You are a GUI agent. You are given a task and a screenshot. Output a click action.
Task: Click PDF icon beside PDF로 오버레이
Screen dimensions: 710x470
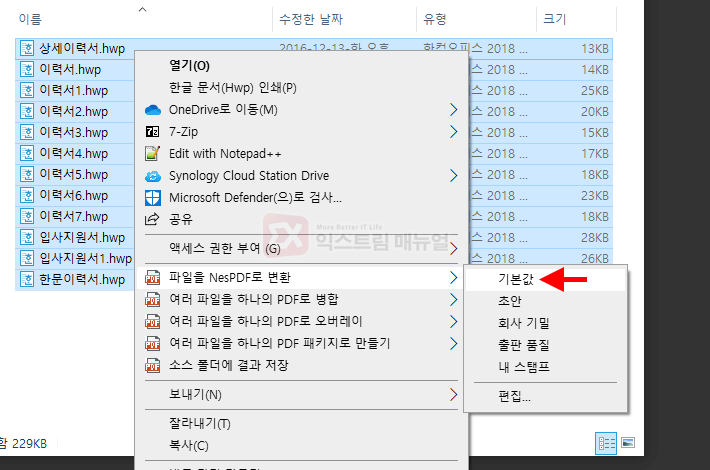point(153,321)
